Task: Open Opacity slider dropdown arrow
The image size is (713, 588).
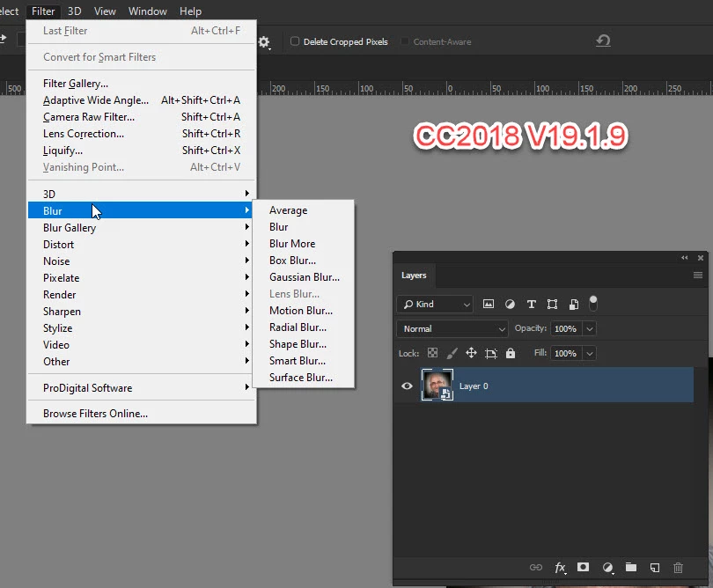Action: point(590,328)
